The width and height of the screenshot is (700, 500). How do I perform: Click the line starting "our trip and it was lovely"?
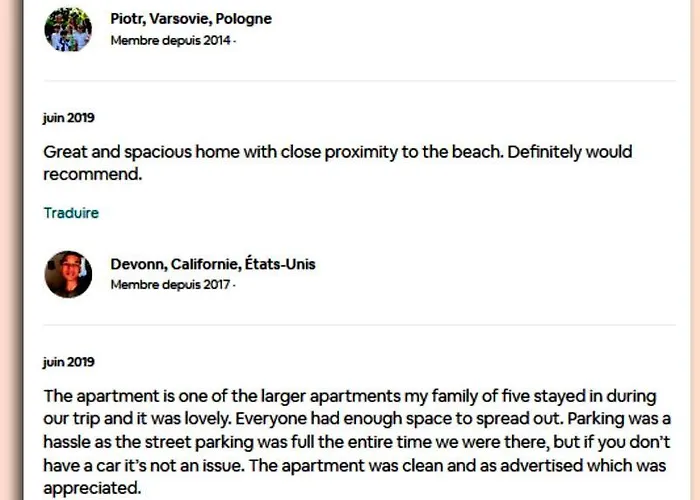tap(357, 419)
